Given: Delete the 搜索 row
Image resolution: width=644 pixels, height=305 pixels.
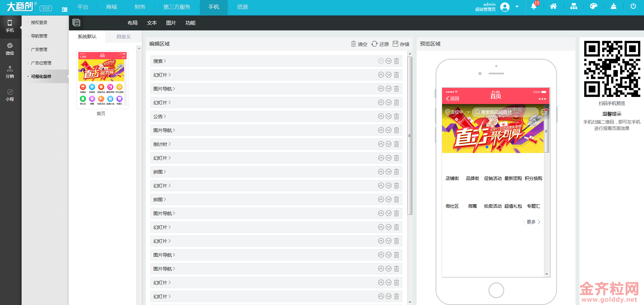Looking at the screenshot, I should [396, 61].
